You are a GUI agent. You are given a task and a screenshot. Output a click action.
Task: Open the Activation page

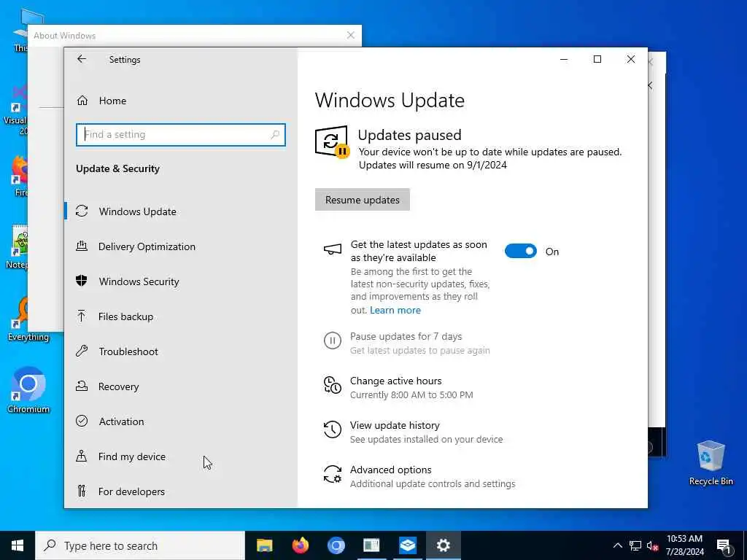181,421
